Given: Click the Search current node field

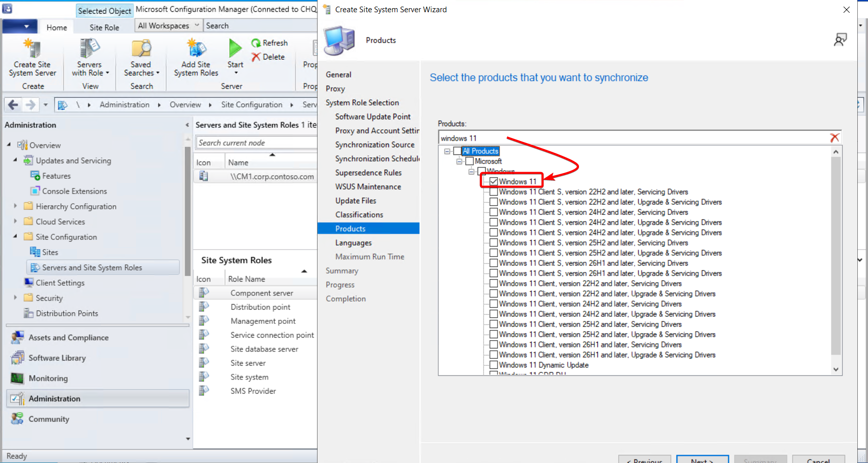Looking at the screenshot, I should 257,143.
